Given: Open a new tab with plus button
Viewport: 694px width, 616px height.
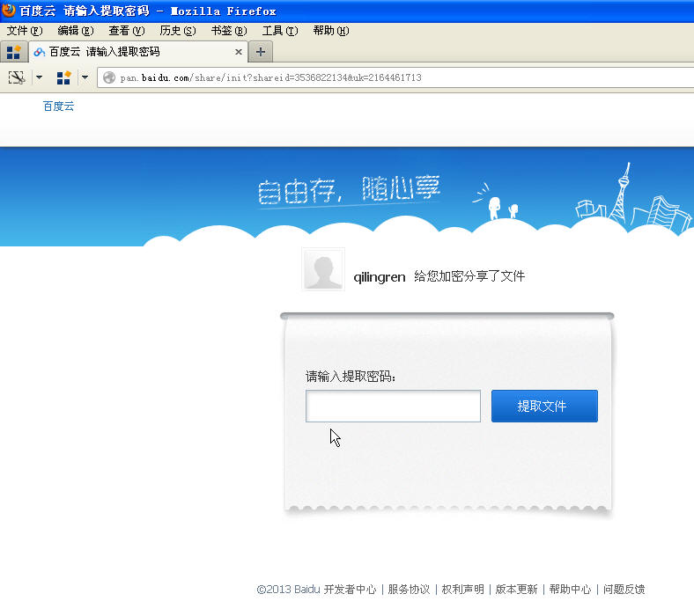Looking at the screenshot, I should pos(261,52).
